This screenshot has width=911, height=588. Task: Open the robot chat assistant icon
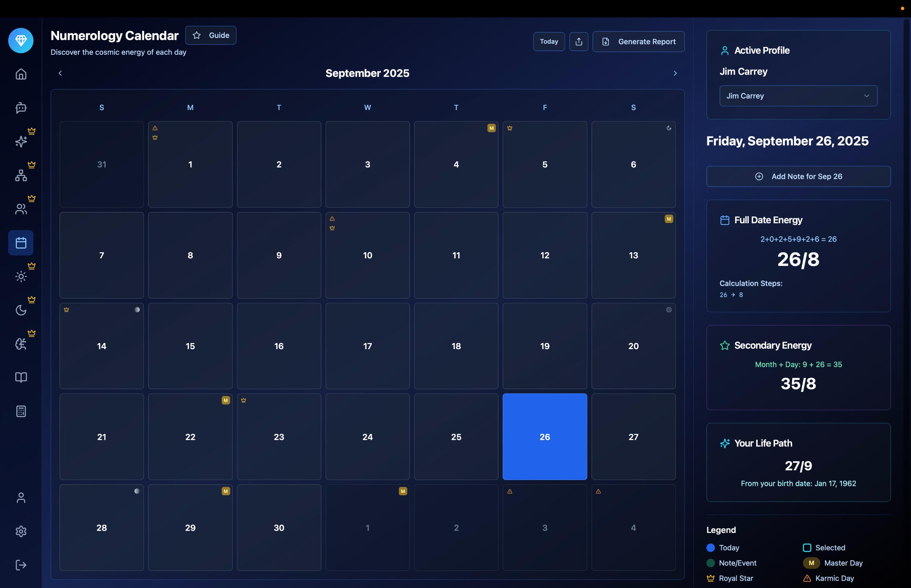point(21,108)
